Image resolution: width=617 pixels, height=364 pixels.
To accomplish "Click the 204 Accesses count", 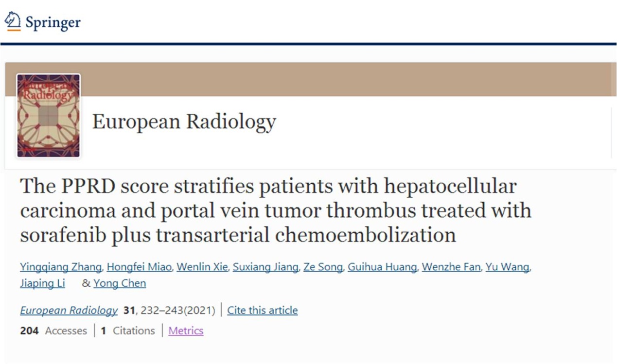I will point(53,331).
